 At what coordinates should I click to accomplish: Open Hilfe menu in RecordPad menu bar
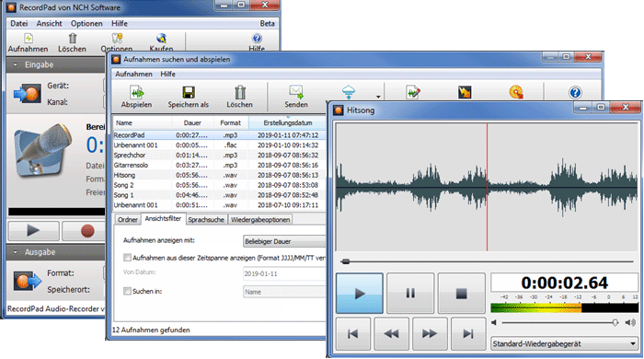click(x=119, y=23)
